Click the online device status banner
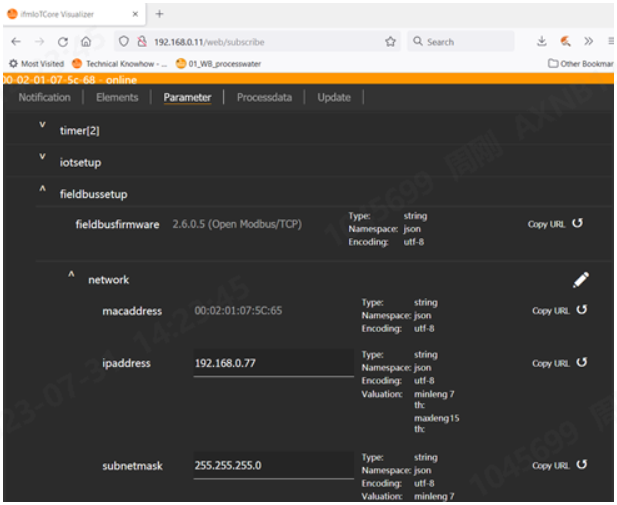This screenshot has height=505, width=617. pyautogui.click(x=308, y=79)
